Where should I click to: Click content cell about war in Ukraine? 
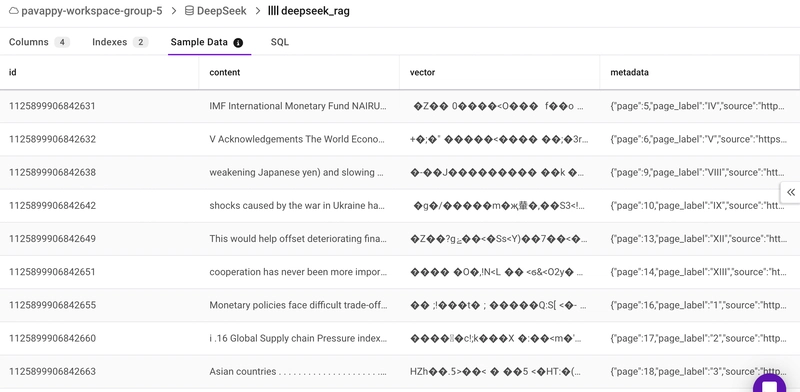click(299, 206)
